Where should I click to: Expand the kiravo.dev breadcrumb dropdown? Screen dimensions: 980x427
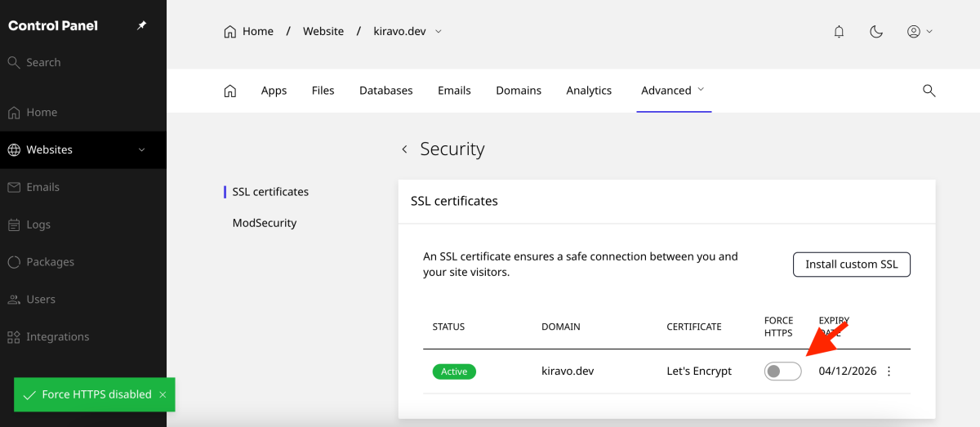click(x=439, y=32)
